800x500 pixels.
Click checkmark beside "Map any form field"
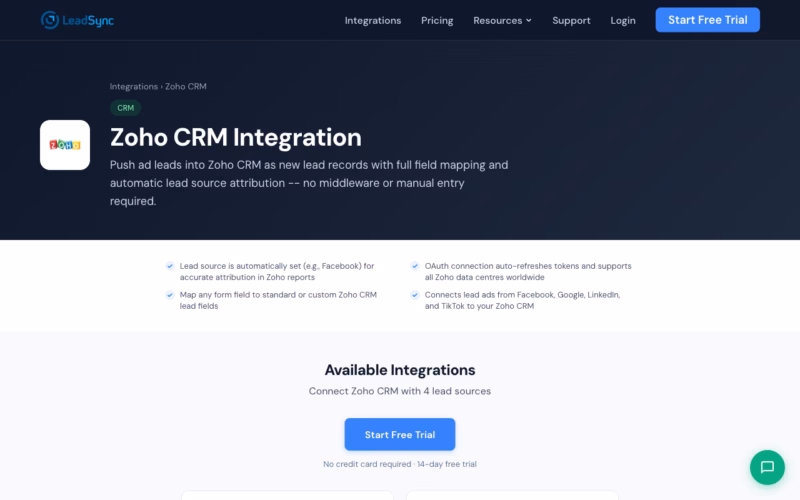click(x=170, y=294)
